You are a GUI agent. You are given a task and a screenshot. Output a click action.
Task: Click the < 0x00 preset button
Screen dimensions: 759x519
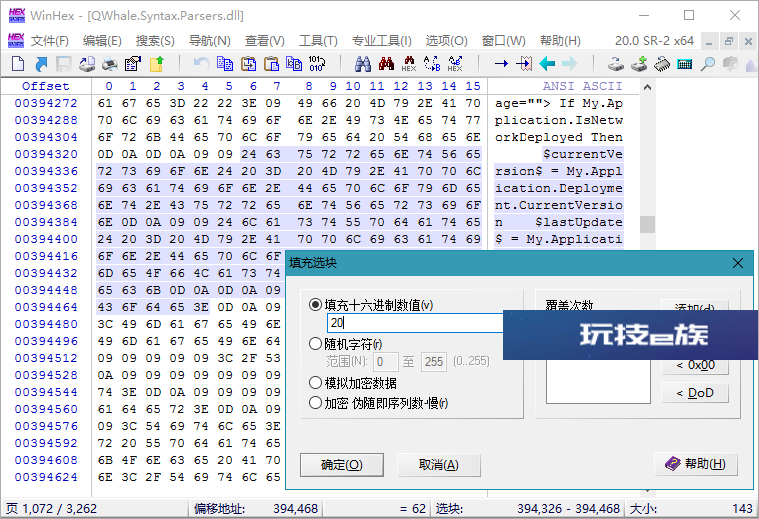(695, 365)
